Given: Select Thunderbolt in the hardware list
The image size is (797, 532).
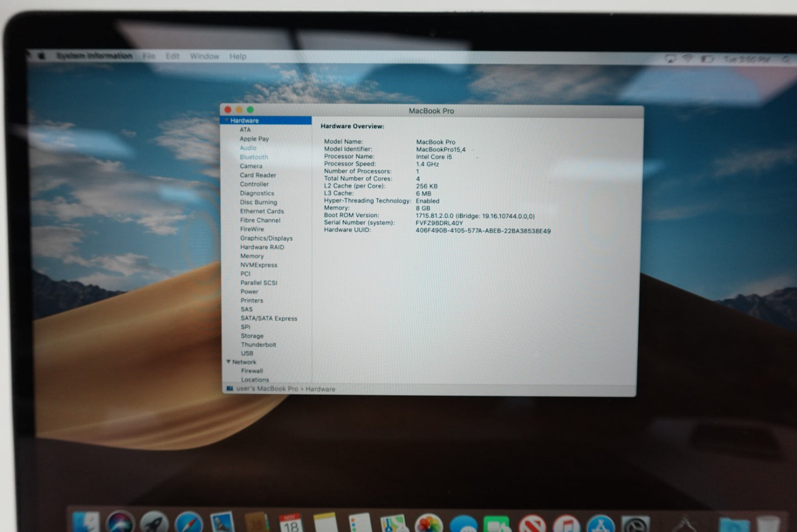Looking at the screenshot, I should coord(258,345).
